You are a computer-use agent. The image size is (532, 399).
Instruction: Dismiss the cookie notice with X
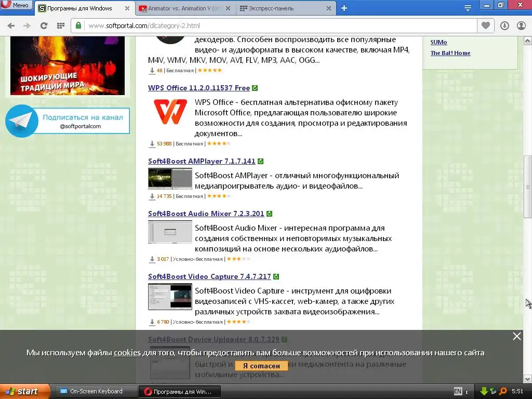click(x=517, y=336)
